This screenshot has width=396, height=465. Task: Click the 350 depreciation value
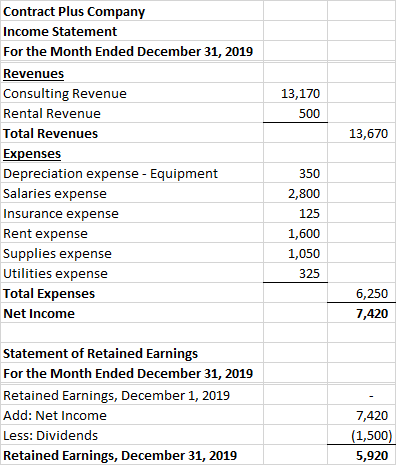[309, 174]
